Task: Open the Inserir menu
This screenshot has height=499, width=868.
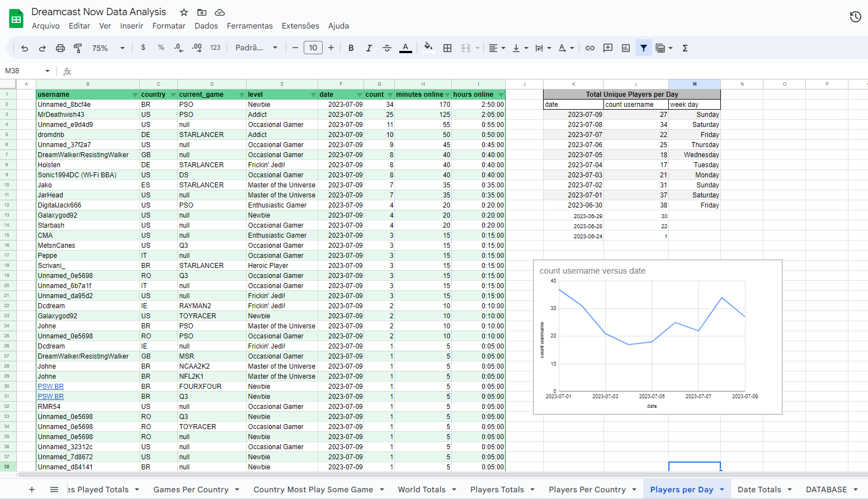Action: (131, 26)
